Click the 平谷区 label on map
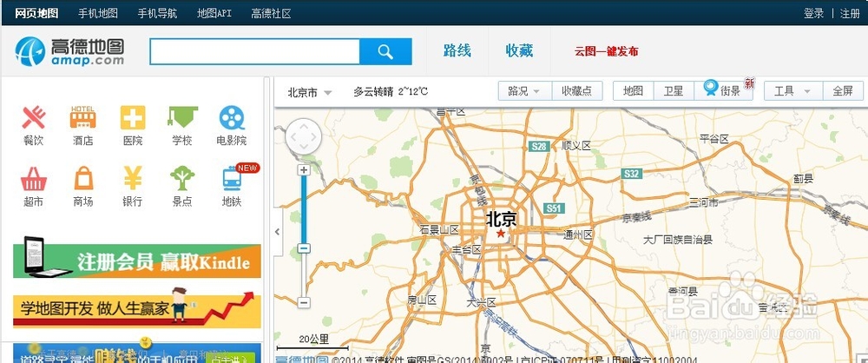Image resolution: width=868 pixels, height=363 pixels. (x=714, y=139)
